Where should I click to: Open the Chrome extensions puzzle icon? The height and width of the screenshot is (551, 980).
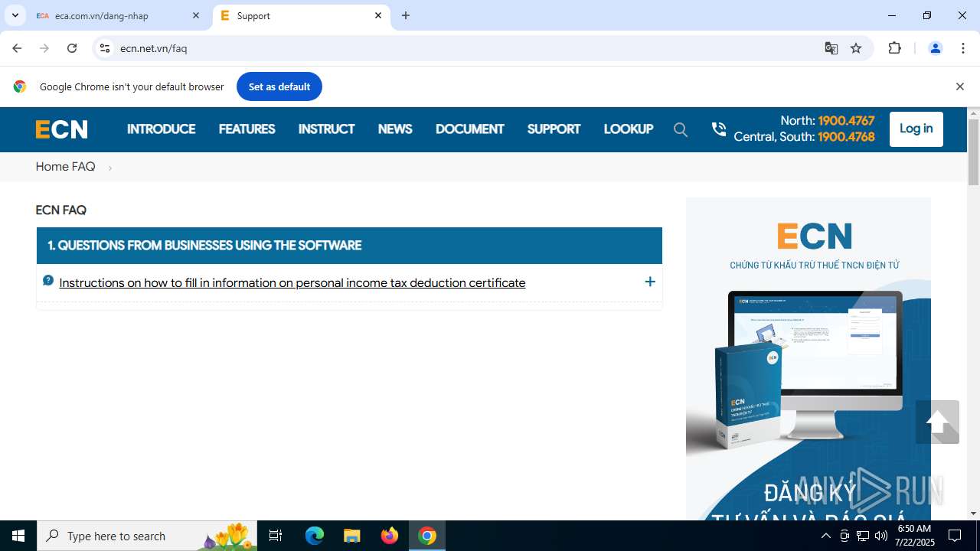coord(894,48)
